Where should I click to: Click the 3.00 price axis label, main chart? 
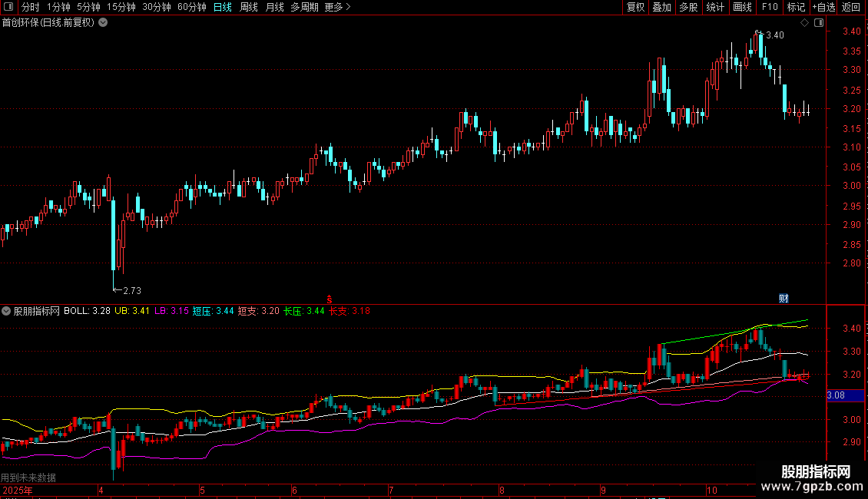[851, 186]
